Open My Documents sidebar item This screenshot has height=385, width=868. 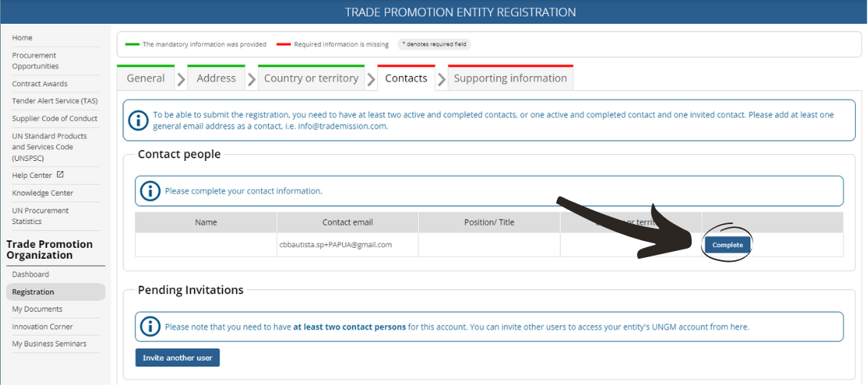pos(37,309)
